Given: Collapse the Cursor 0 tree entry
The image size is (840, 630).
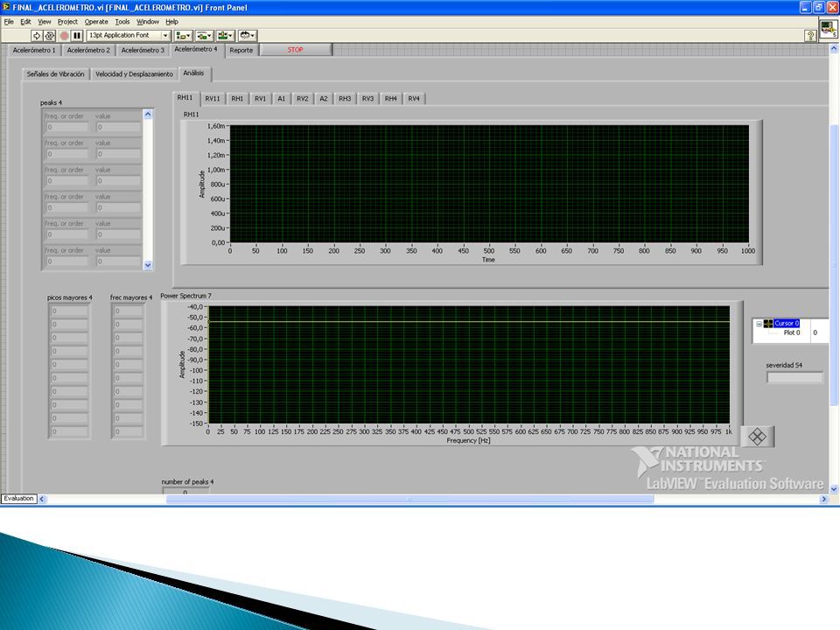Looking at the screenshot, I should (759, 324).
